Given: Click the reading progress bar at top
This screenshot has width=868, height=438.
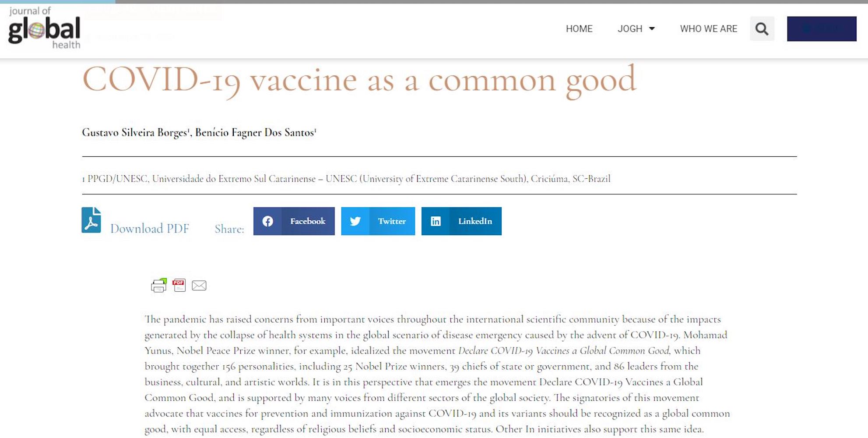Looking at the screenshot, I should [434, 2].
